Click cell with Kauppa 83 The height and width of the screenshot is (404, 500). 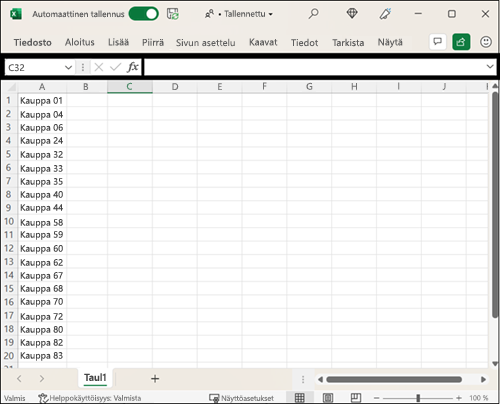coord(42,356)
